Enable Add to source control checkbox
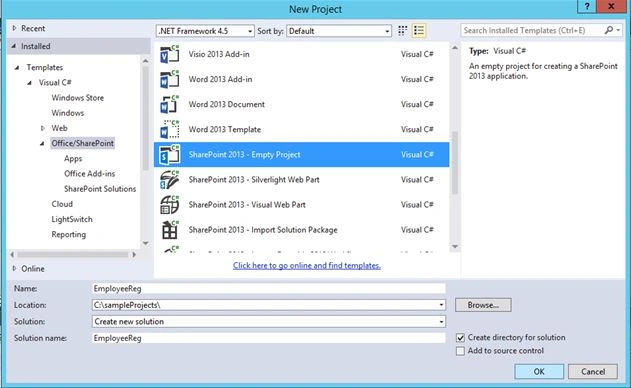The image size is (631, 388). (x=460, y=351)
